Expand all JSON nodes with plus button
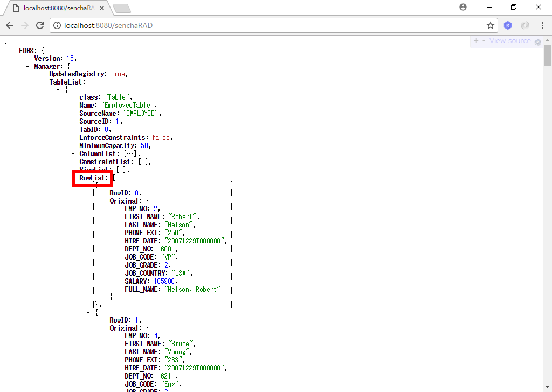Image resolution: width=552 pixels, height=392 pixels. point(476,41)
